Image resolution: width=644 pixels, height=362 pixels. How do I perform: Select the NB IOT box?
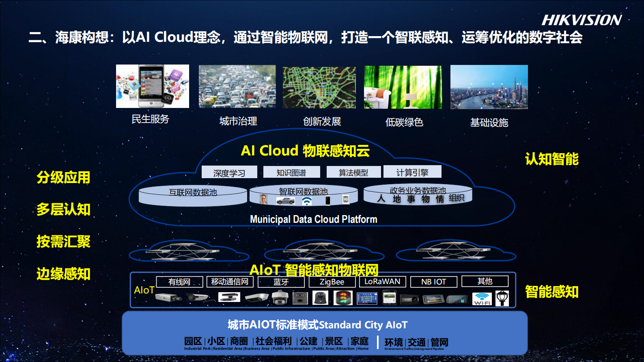tap(433, 282)
